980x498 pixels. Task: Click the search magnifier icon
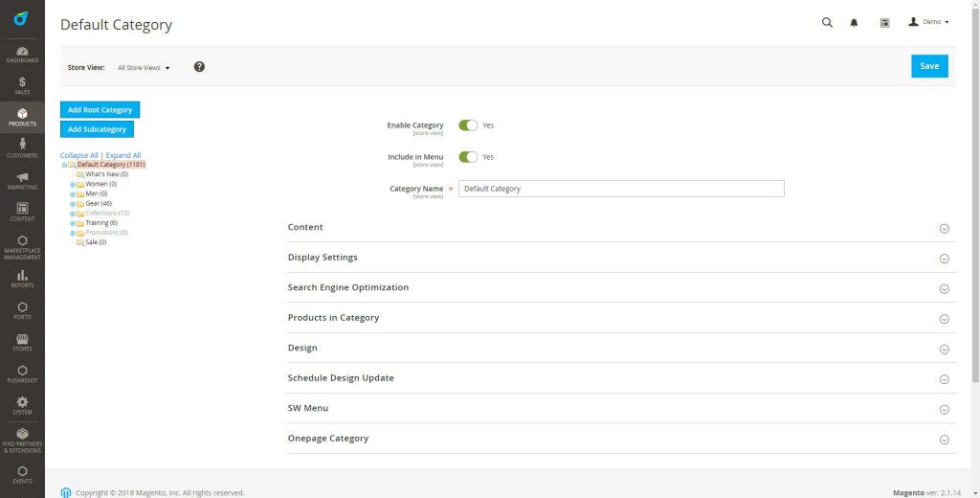[827, 23]
